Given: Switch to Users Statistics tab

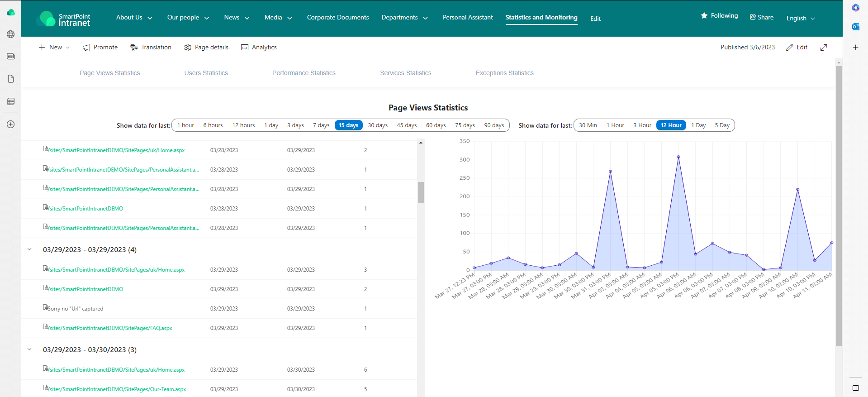Looking at the screenshot, I should coord(206,73).
